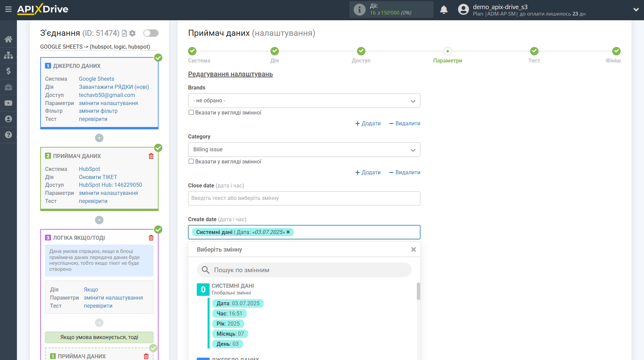This screenshot has width=644, height=360.
Task: Go to the Параметри step
Action: click(448, 51)
